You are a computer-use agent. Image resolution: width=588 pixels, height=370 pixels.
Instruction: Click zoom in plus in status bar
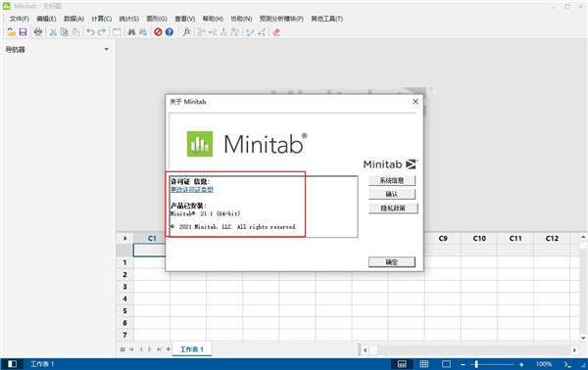coord(521,364)
